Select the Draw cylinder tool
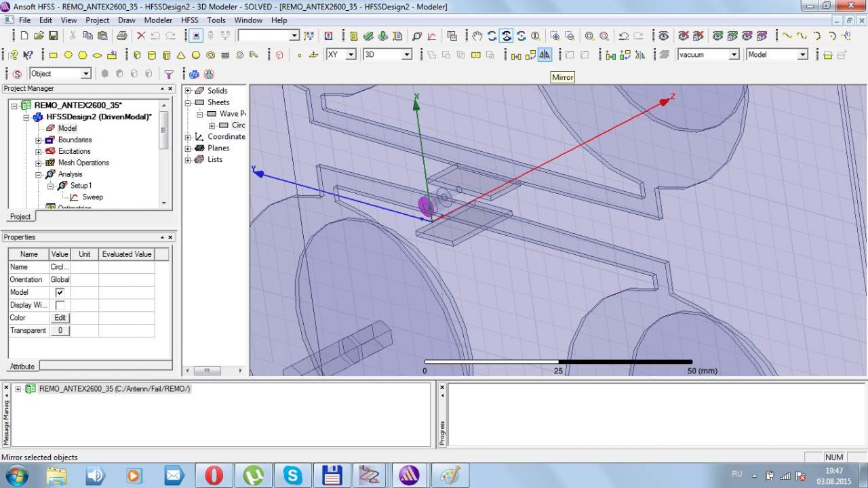Viewport: 868px width, 488px height. pyautogui.click(x=151, y=55)
